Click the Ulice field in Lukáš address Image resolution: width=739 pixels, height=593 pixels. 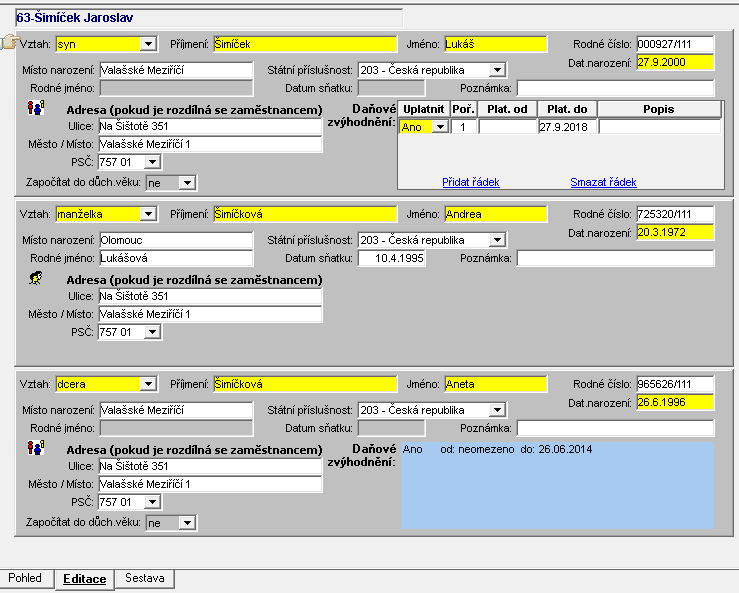coord(210,126)
